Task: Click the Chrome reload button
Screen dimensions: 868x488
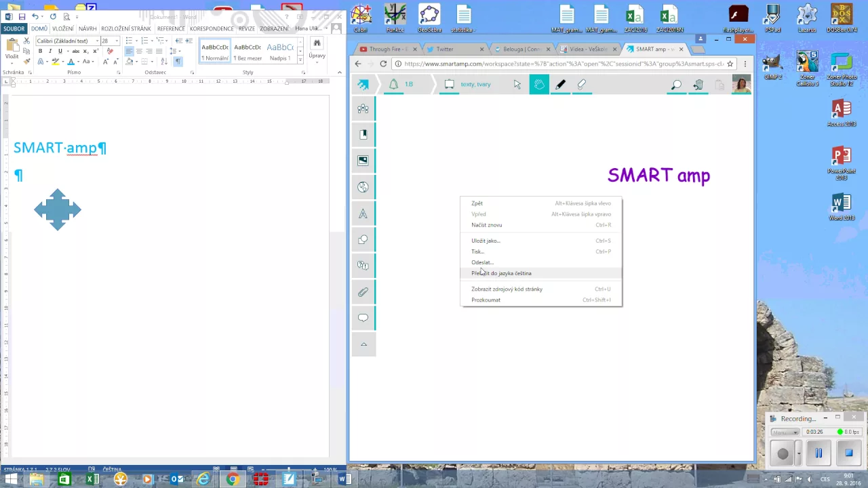Action: point(383,64)
